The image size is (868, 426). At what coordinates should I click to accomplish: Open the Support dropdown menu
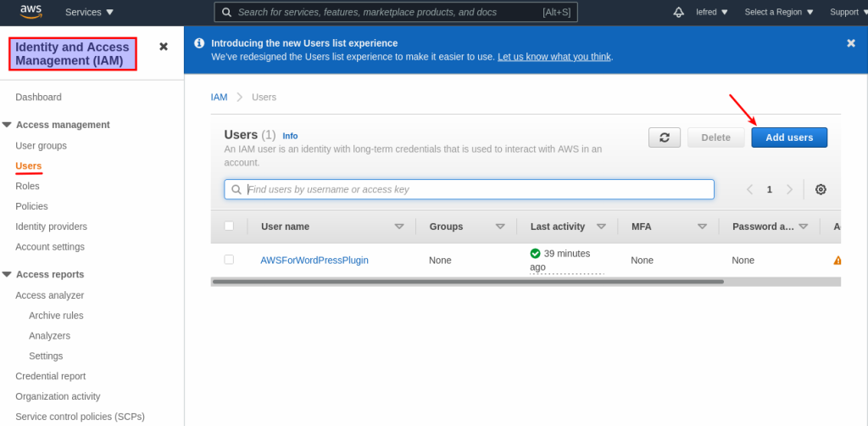pyautogui.click(x=849, y=12)
